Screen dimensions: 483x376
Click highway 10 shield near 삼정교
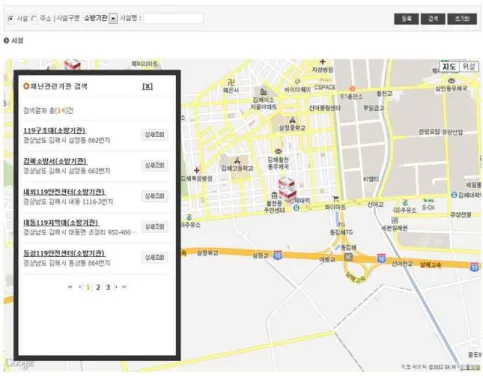(x=277, y=255)
